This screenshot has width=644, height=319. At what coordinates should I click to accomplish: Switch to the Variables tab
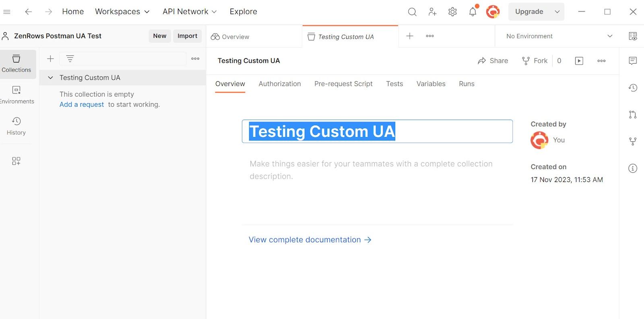pyautogui.click(x=431, y=84)
